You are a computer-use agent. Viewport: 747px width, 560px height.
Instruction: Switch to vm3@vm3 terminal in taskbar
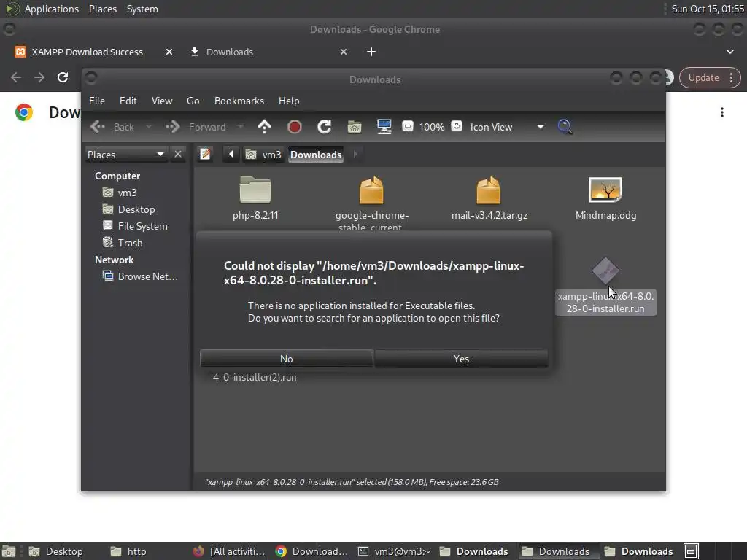coord(395,551)
